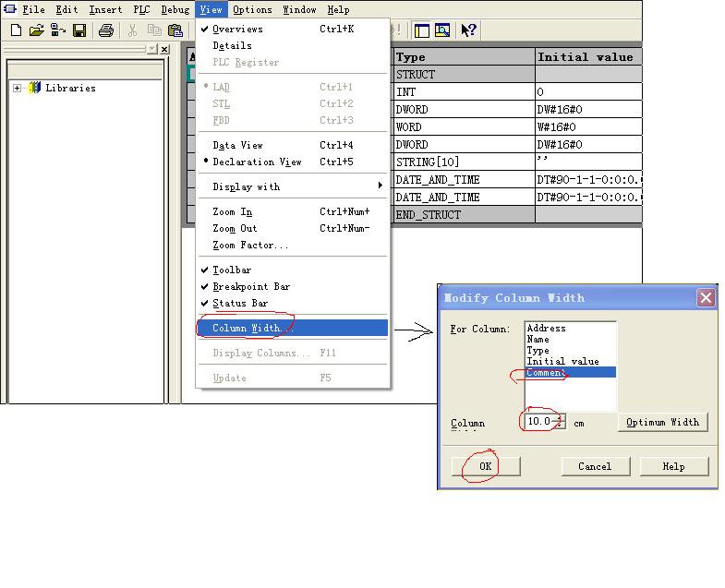This screenshot has width=725, height=588.
Task: Click the Save diskette toolbar icon
Action: coord(79,30)
